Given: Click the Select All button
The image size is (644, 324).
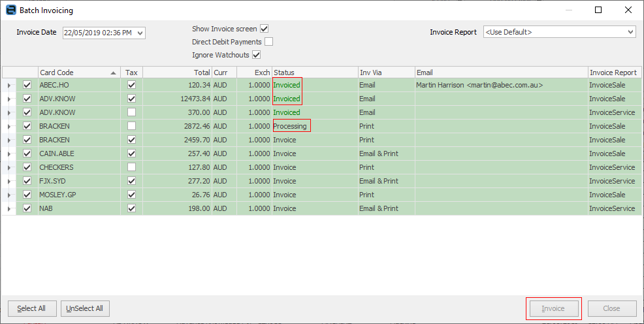Looking at the screenshot, I should click(x=31, y=308).
